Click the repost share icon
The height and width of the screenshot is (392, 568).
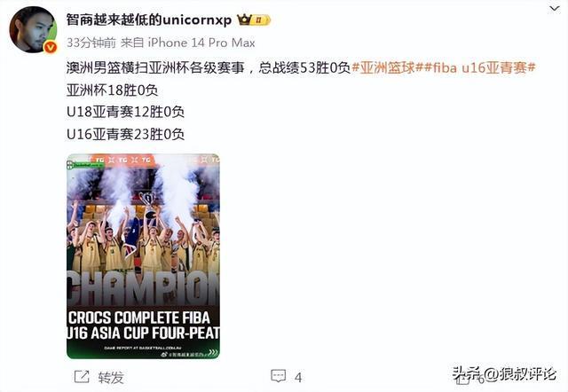point(82,377)
